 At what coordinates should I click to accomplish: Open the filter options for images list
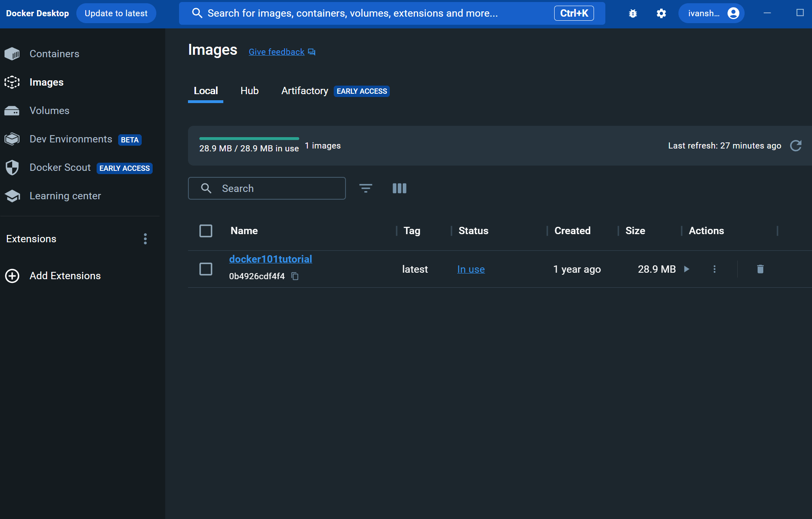366,188
